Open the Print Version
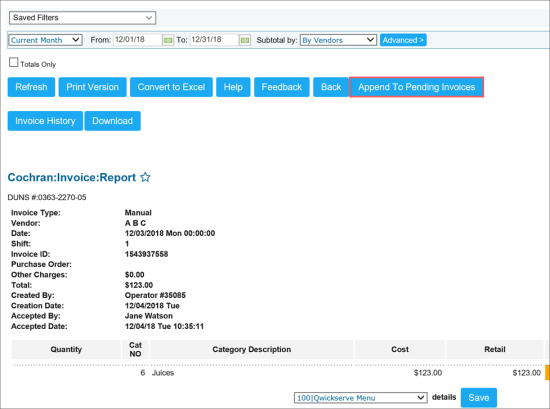 (92, 87)
